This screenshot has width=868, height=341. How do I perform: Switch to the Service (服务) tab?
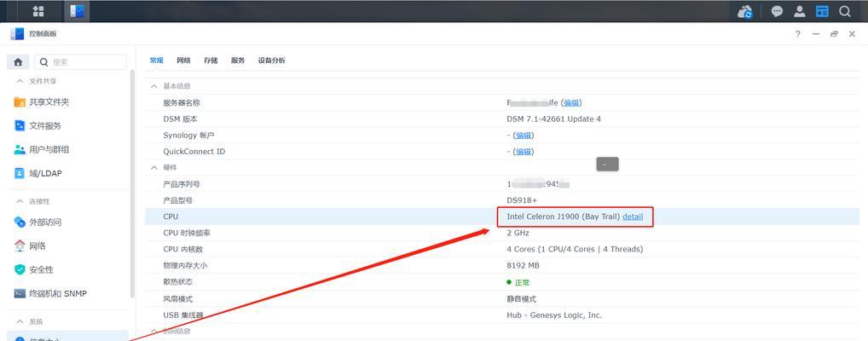(x=238, y=61)
